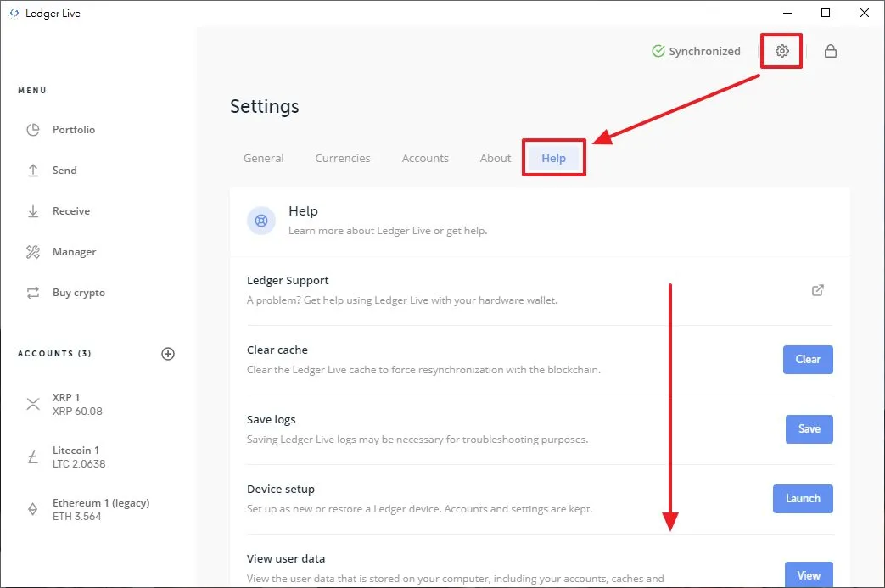The image size is (885, 588).
Task: Click the Ethereum diamond icon
Action: click(33, 509)
